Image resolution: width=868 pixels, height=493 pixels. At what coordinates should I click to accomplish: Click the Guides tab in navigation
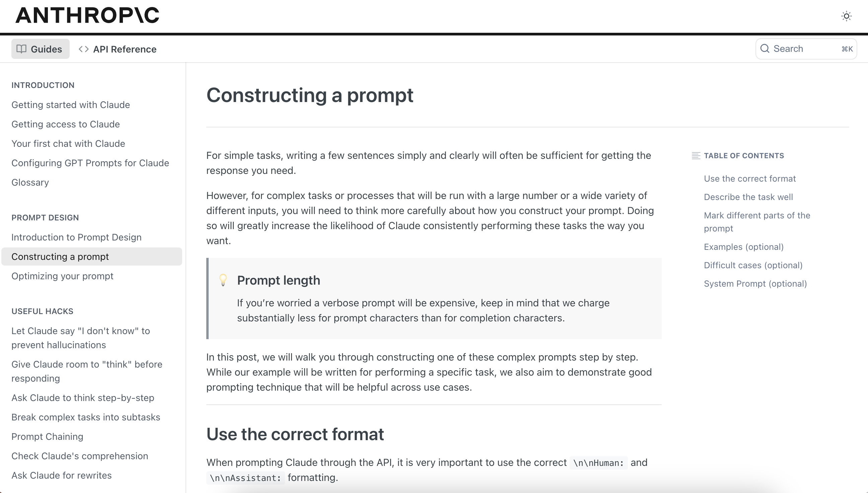[39, 49]
